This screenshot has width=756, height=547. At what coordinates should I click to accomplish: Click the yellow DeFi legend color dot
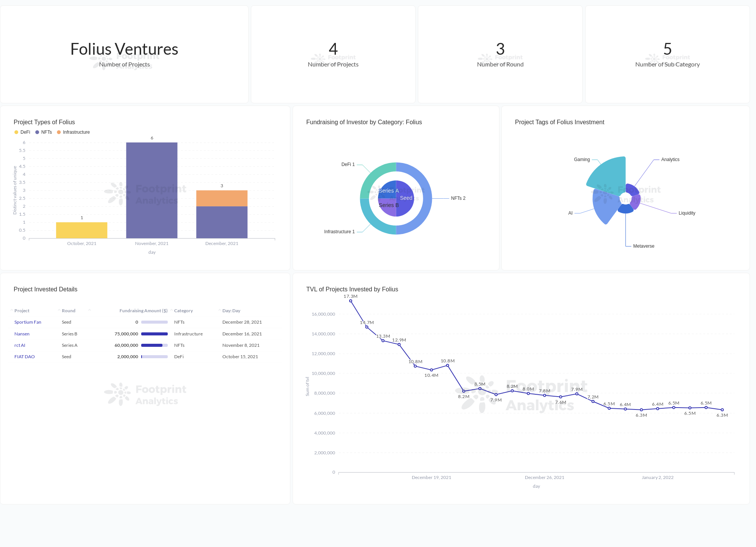16,132
